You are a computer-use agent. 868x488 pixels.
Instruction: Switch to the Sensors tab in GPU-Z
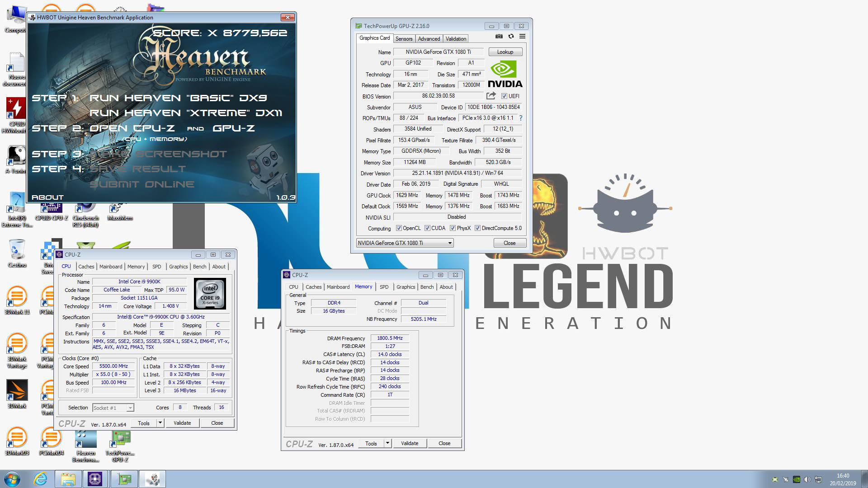point(404,39)
